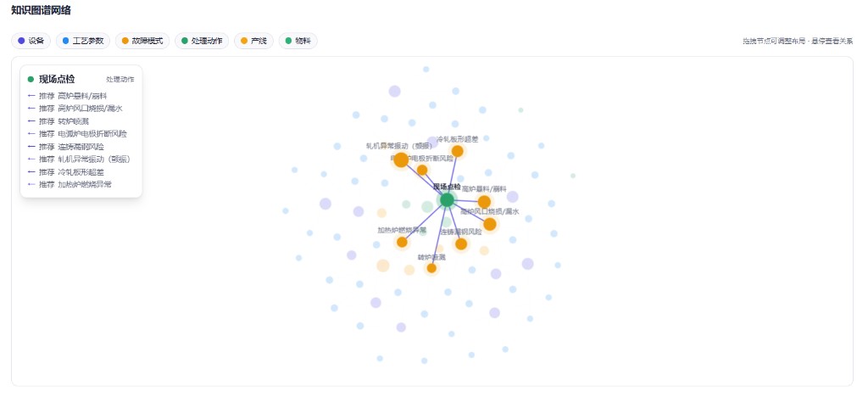Click the 高炉风口烧损/漏水 node
The height and width of the screenshot is (397, 868).
490,224
